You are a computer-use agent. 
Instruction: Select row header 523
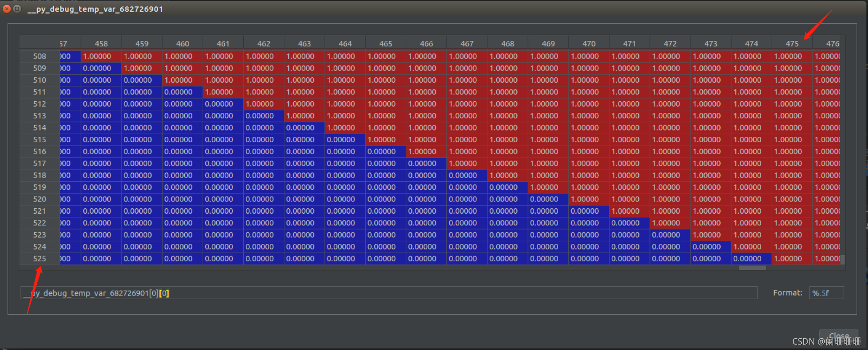coord(40,235)
